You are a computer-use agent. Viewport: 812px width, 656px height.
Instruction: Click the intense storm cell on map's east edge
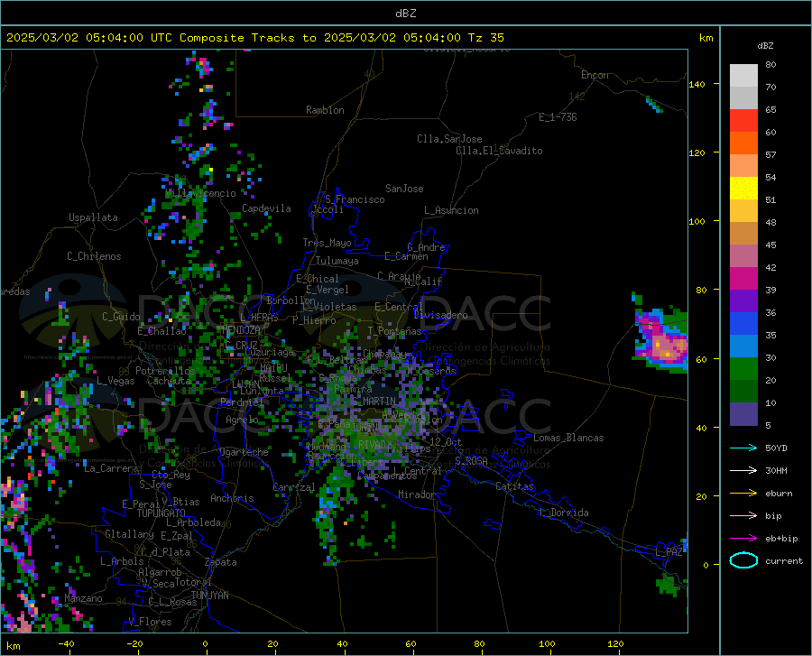click(662, 341)
